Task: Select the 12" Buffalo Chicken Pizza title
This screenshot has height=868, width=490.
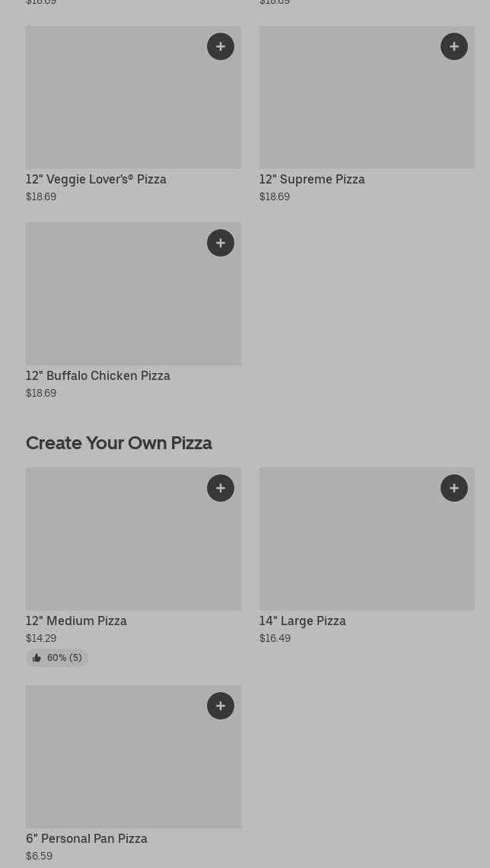Action: click(x=98, y=376)
